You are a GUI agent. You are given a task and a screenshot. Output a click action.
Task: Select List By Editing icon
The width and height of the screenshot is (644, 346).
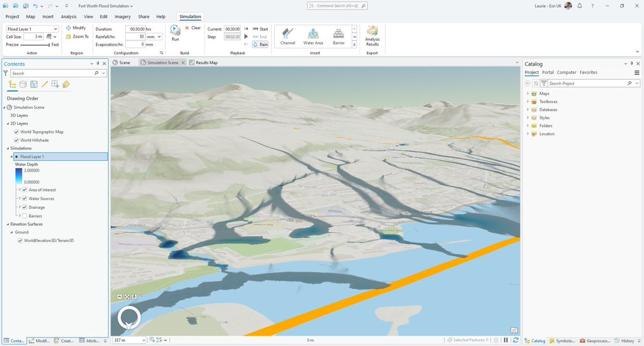(x=45, y=84)
